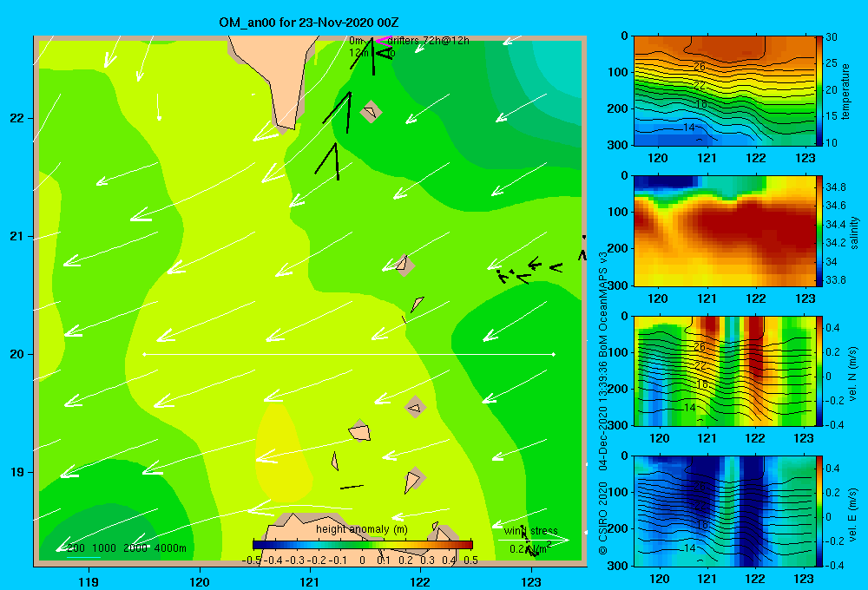Click the vertical 'salinity' colorbar label
The height and width of the screenshot is (590, 868).
click(854, 233)
